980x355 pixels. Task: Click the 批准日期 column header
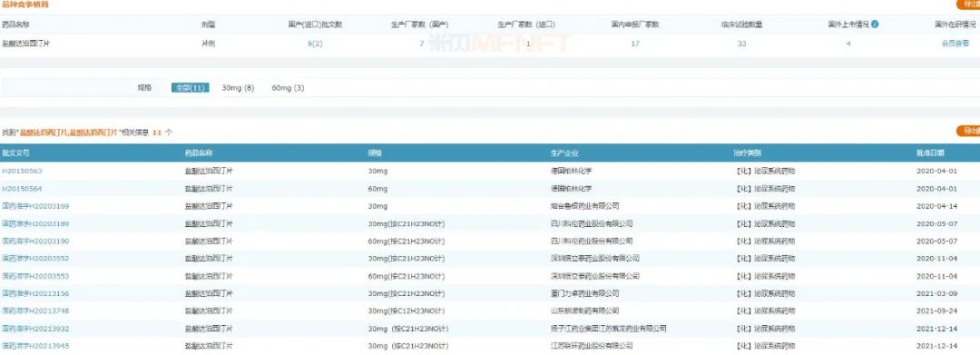pos(931,153)
